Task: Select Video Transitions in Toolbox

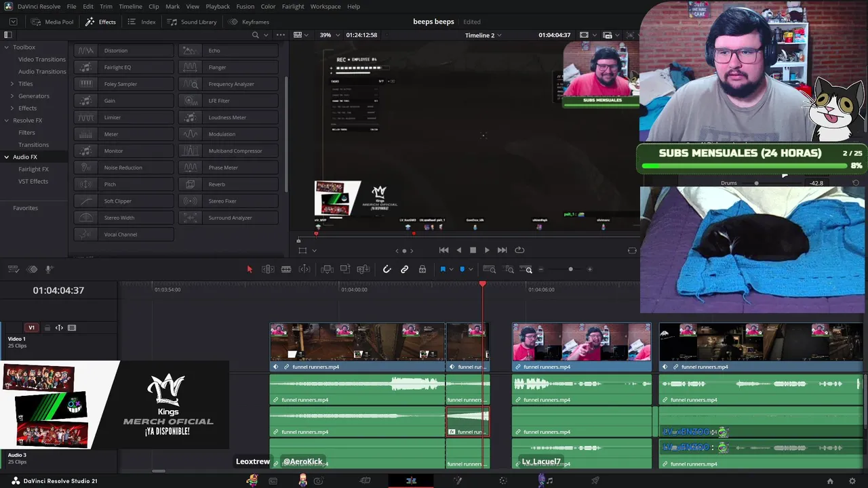Action: pyautogui.click(x=42, y=59)
